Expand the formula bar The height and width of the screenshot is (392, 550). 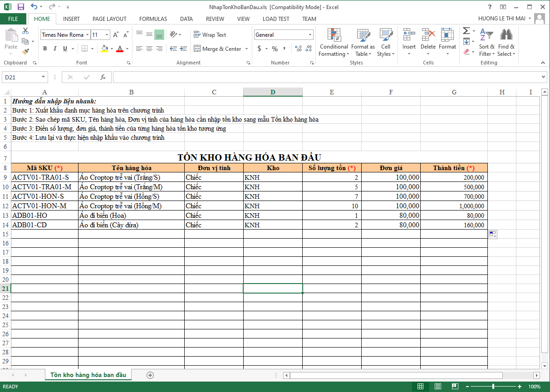pos(544,77)
